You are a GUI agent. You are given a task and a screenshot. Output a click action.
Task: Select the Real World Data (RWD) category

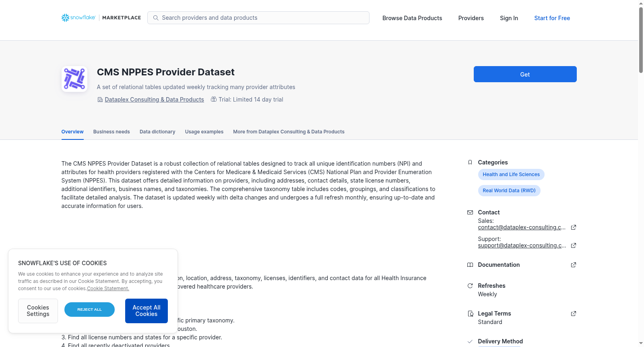tap(509, 191)
